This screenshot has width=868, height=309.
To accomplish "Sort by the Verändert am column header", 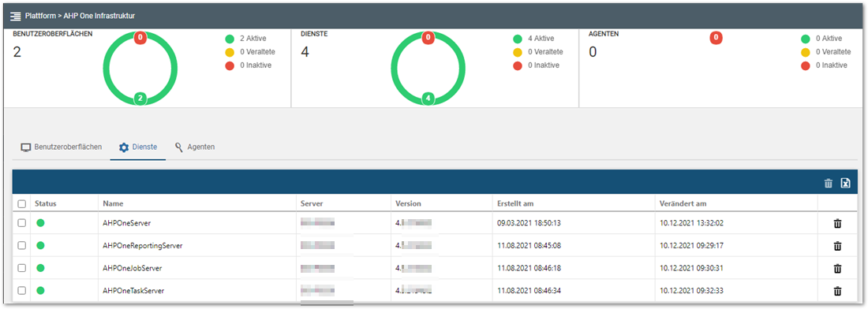I will [683, 204].
